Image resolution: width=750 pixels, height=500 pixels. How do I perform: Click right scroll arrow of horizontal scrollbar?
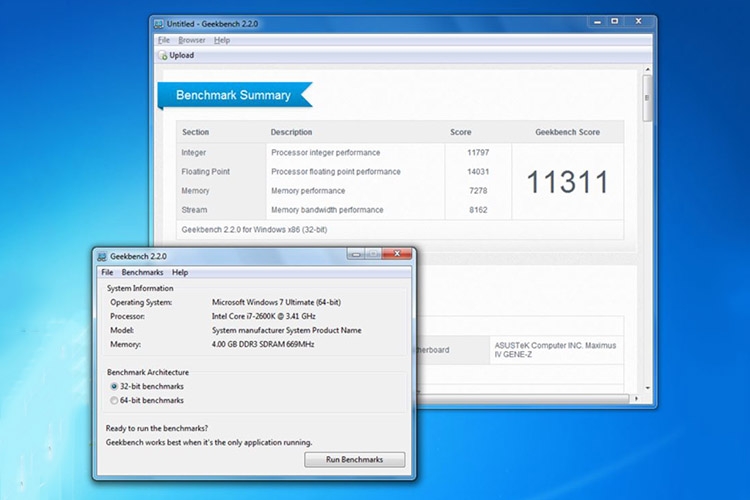pos(636,398)
